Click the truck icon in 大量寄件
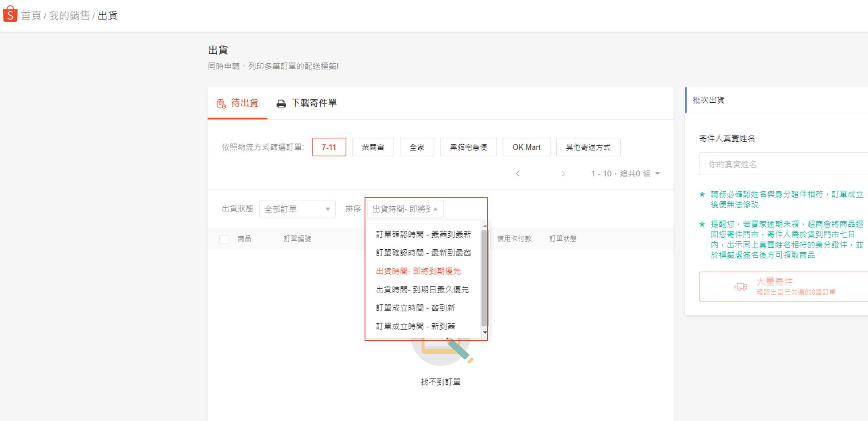The width and height of the screenshot is (868, 421). [740, 287]
